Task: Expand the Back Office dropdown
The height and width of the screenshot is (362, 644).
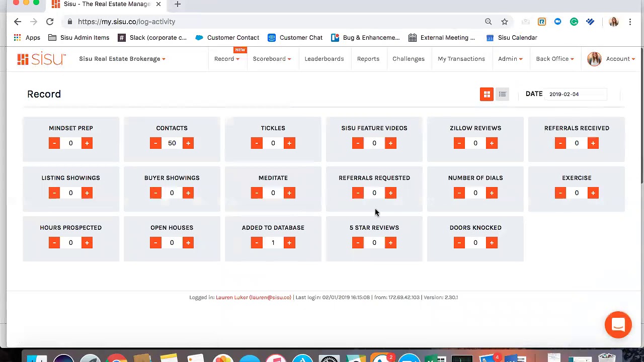Action: [x=555, y=59]
